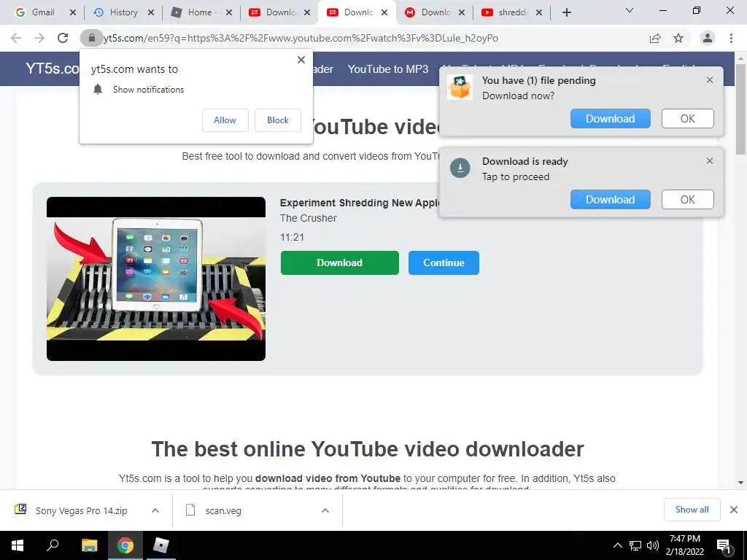This screenshot has width=747, height=560.
Task: Go forward with the browser arrow
Action: (39, 38)
